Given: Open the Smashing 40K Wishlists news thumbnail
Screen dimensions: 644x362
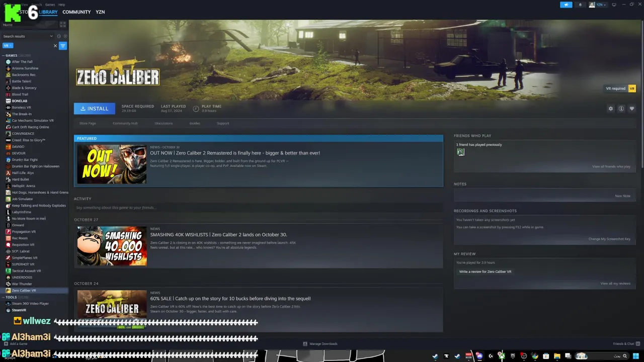Looking at the screenshot, I should [112, 246].
